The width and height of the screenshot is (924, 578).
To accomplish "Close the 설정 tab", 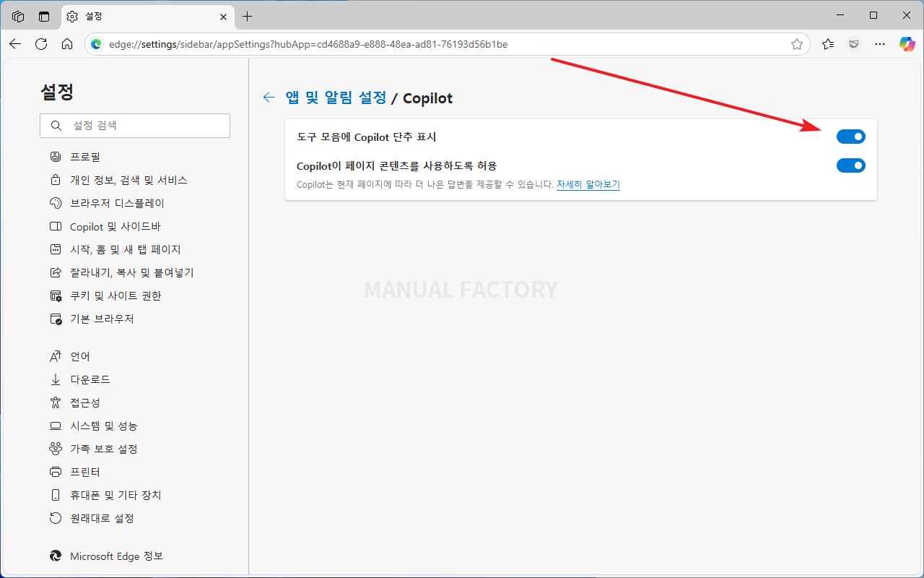I will pos(222,16).
